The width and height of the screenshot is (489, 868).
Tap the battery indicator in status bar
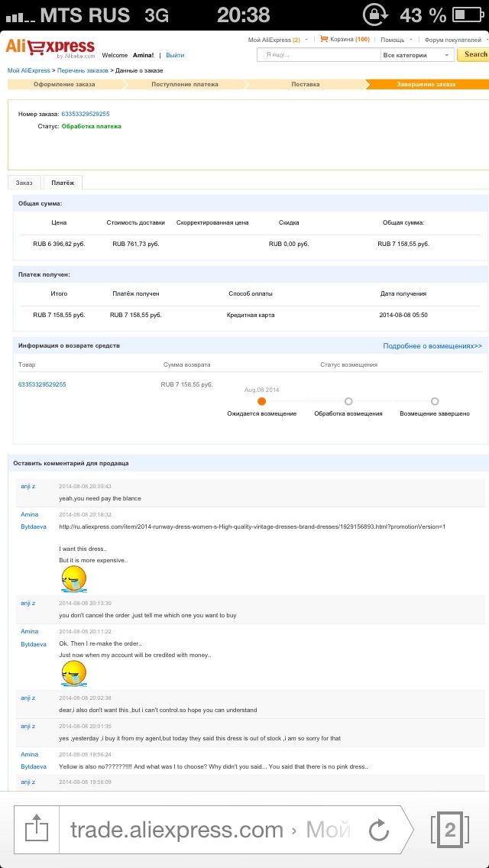(x=467, y=15)
